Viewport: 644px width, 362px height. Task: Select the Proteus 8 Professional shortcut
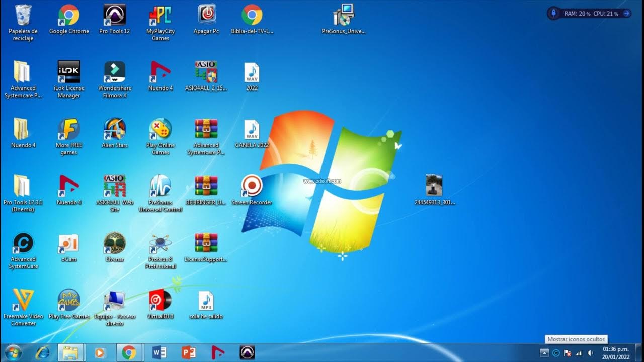[x=160, y=251]
